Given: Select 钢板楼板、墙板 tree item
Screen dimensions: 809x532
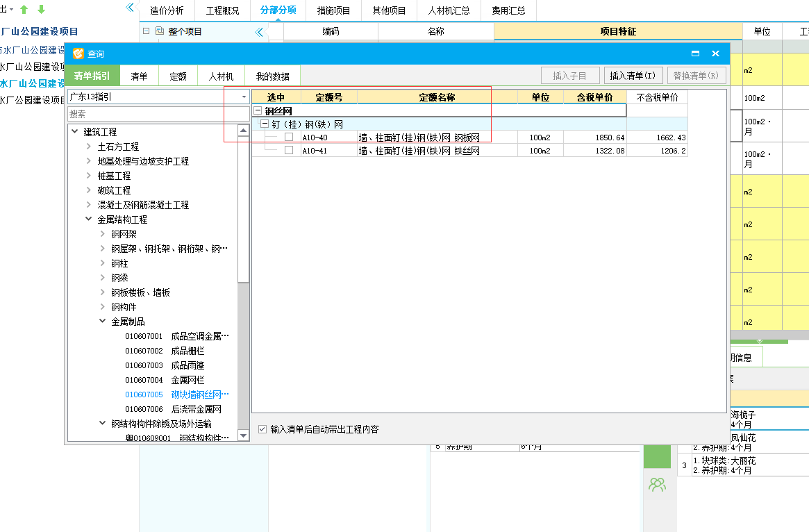Looking at the screenshot, I should pos(140,292).
